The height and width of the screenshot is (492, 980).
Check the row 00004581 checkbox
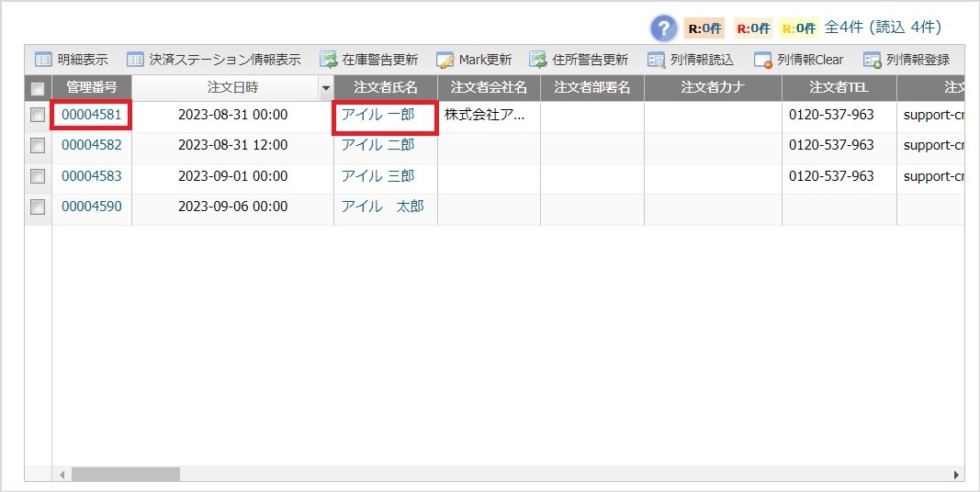point(39,115)
